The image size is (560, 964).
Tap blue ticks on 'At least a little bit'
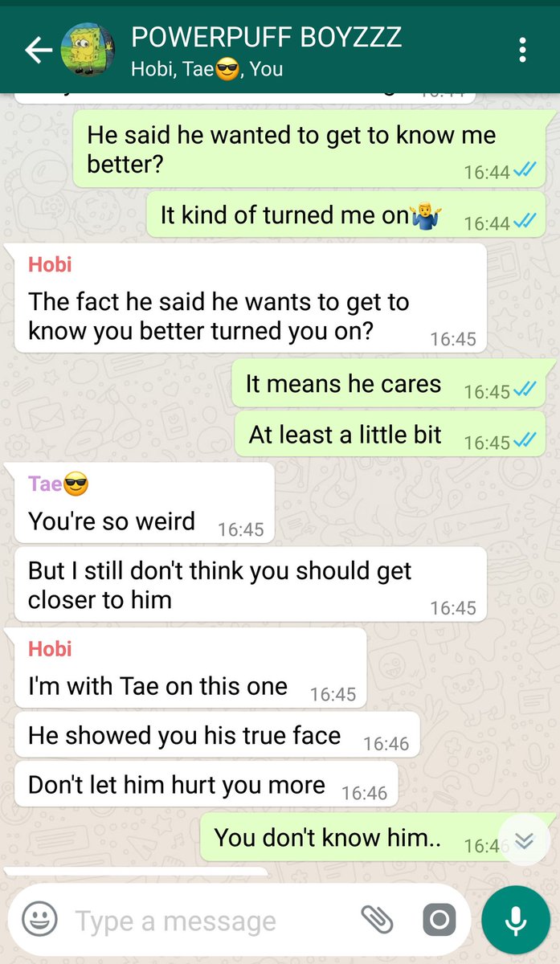(525, 441)
